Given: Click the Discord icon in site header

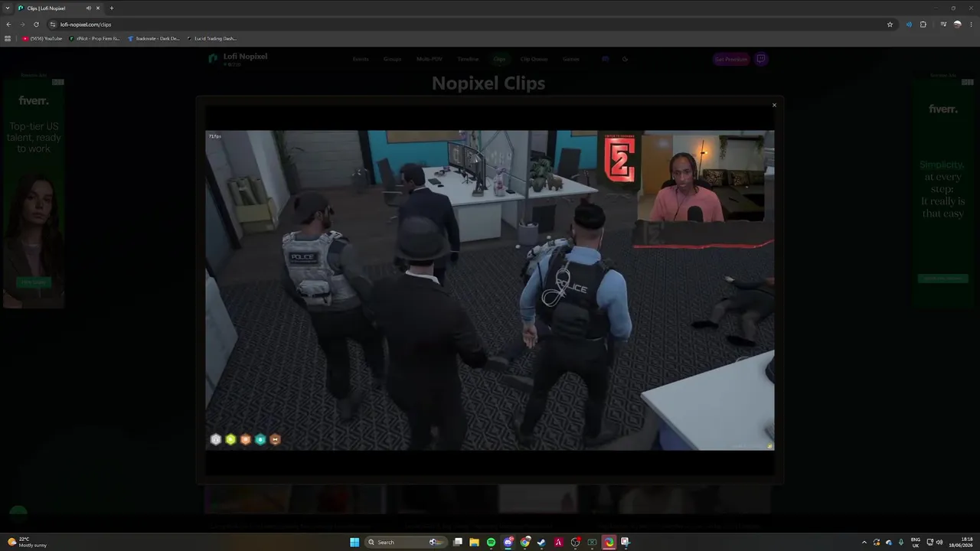Looking at the screenshot, I should pos(606,59).
